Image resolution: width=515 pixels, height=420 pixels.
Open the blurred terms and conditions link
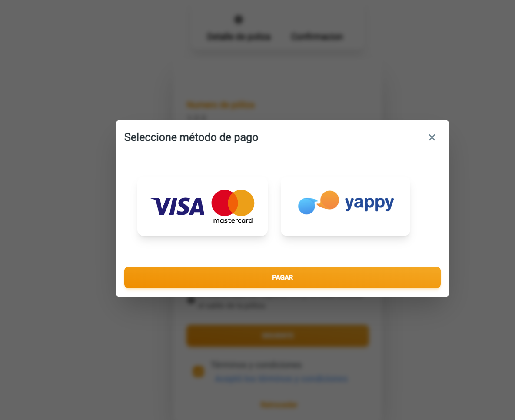click(x=281, y=379)
